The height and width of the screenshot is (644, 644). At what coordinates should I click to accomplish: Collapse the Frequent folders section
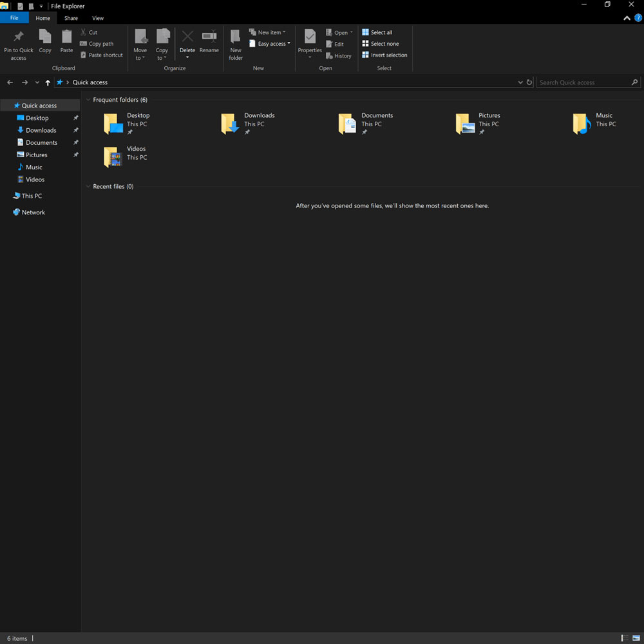tap(88, 100)
